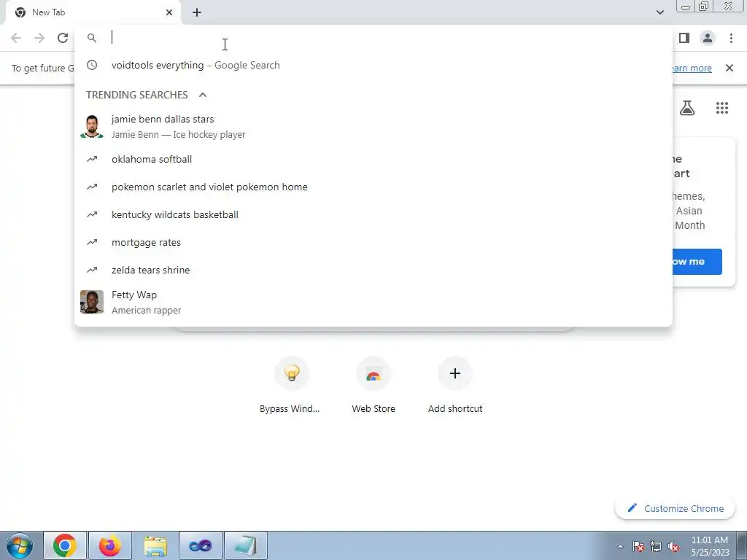
Task: Click trending icon beside pokemon scarlet suggestion
Action: [x=92, y=187]
